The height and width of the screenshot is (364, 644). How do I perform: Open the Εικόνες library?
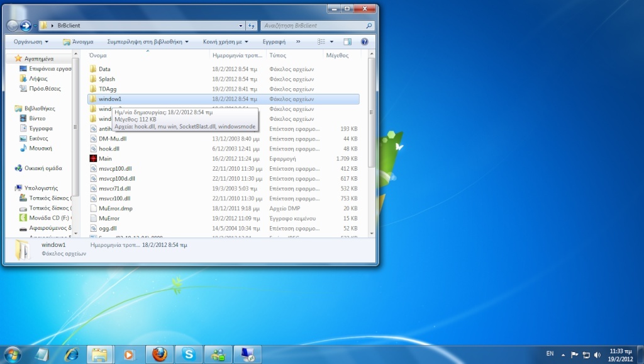38,138
